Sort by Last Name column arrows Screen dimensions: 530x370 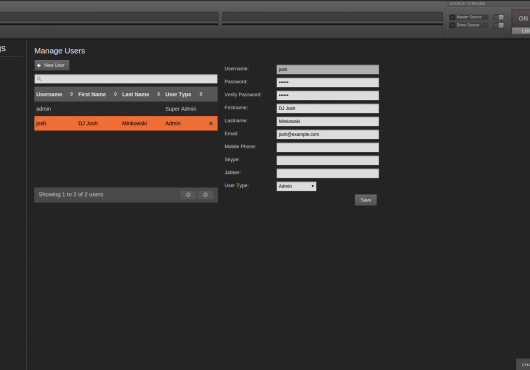click(x=159, y=94)
